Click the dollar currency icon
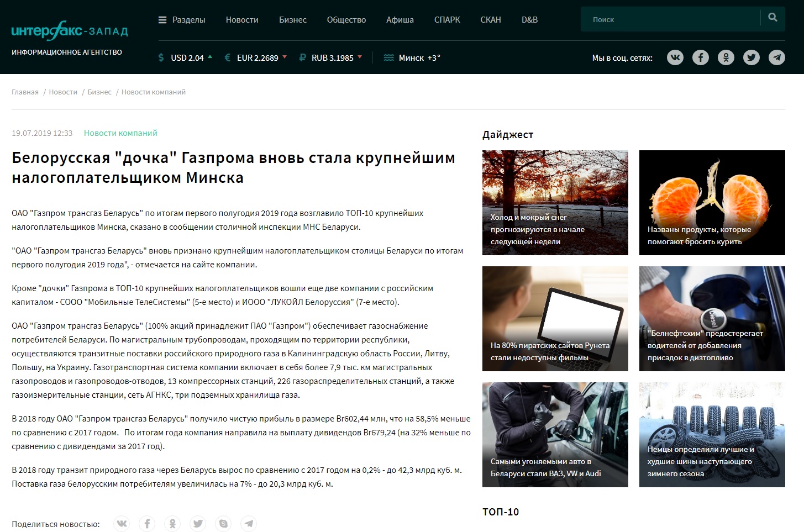The image size is (804, 532). (x=161, y=57)
